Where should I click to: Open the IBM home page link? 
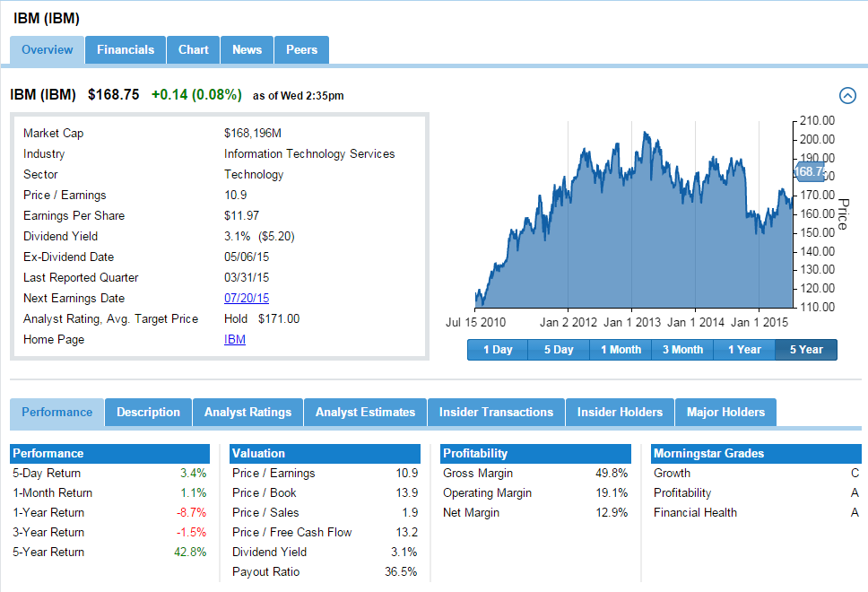click(x=235, y=339)
